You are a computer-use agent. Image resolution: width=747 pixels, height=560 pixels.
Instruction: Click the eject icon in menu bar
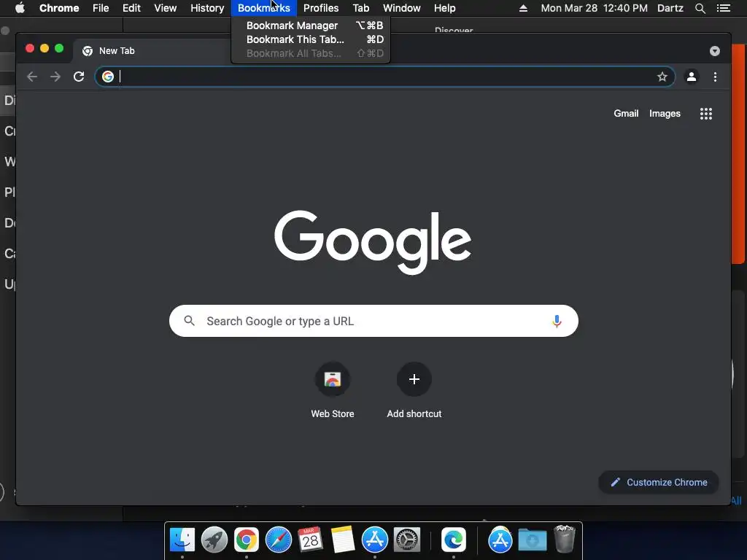point(523,8)
